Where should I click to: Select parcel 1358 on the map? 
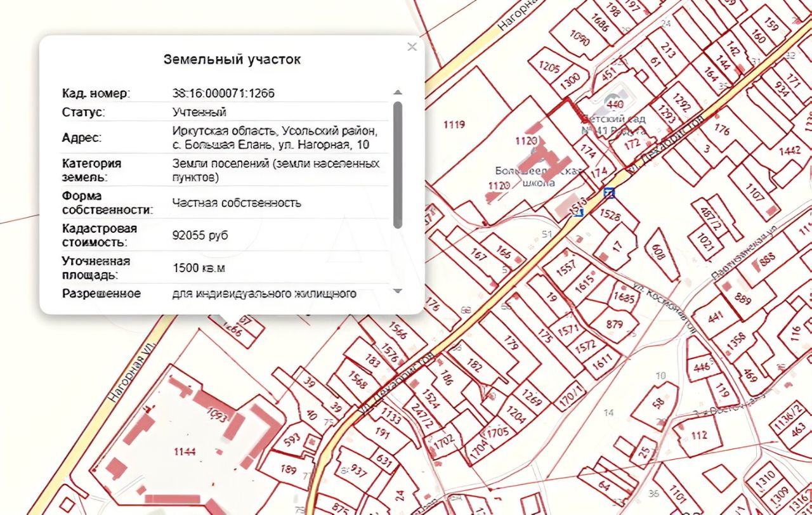[737, 341]
